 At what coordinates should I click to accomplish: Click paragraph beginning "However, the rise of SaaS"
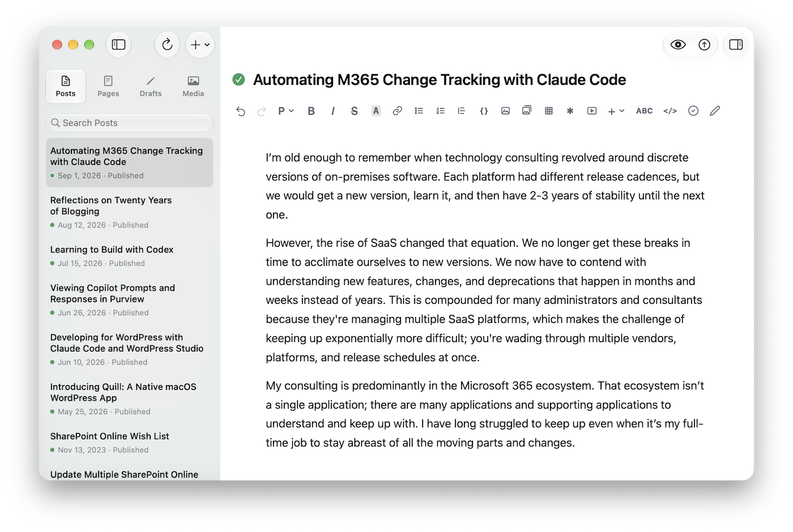(x=485, y=300)
